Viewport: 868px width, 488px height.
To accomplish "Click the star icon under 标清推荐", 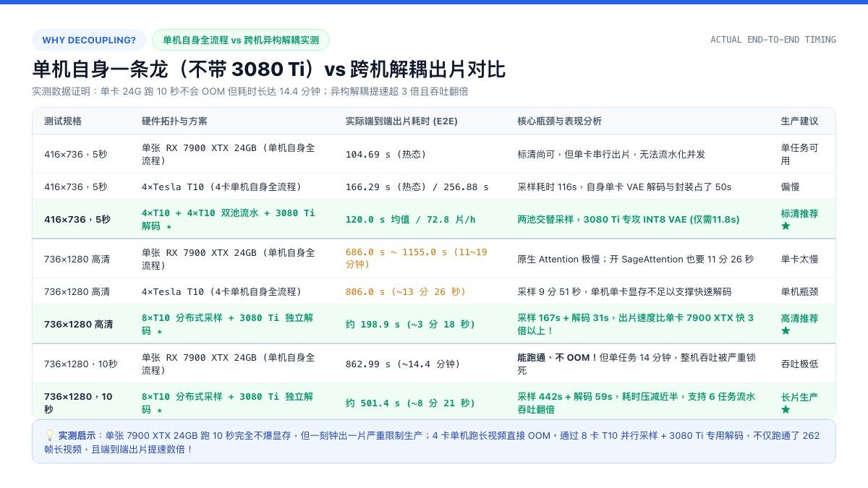I will click(786, 226).
